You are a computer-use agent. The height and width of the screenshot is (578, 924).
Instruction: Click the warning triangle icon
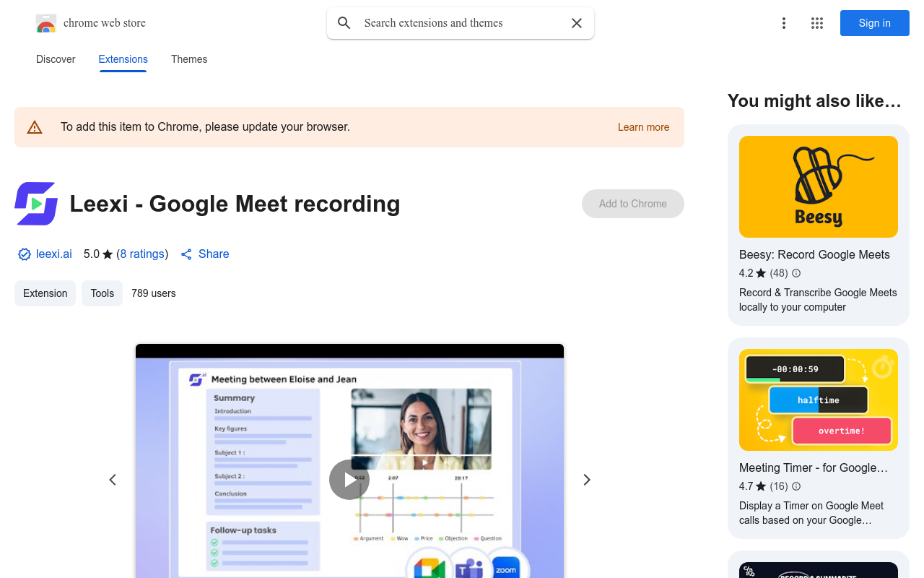[x=35, y=127]
